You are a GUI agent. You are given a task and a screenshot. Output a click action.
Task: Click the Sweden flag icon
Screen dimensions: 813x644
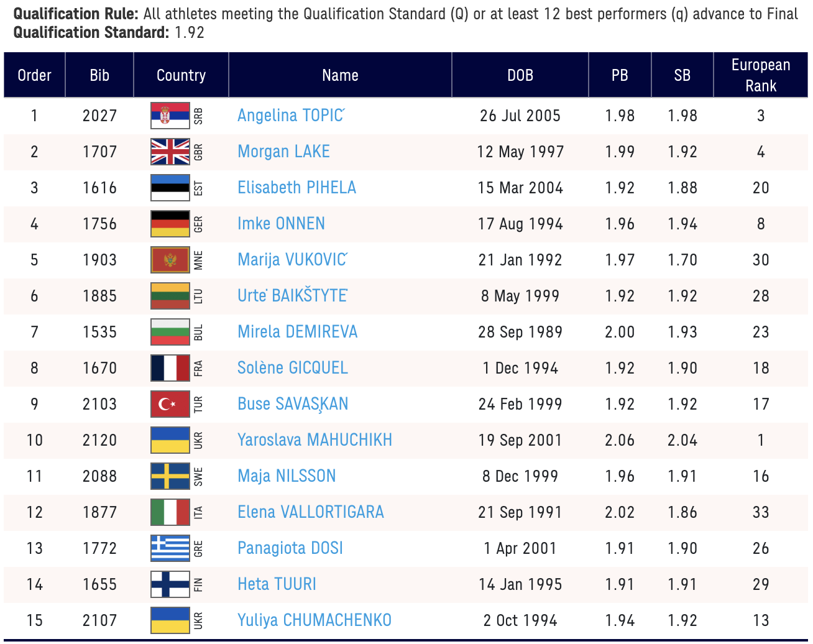[170, 476]
